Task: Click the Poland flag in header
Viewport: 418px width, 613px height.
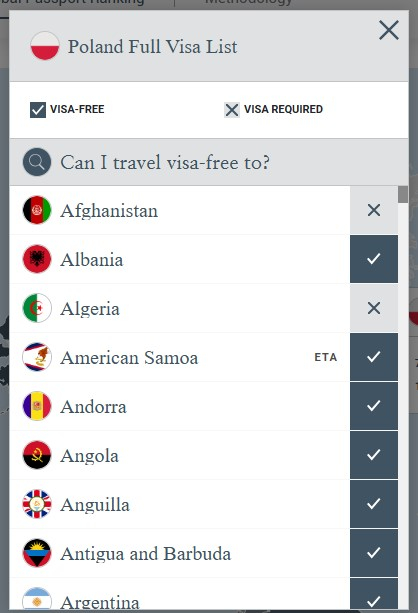Action: coord(45,46)
